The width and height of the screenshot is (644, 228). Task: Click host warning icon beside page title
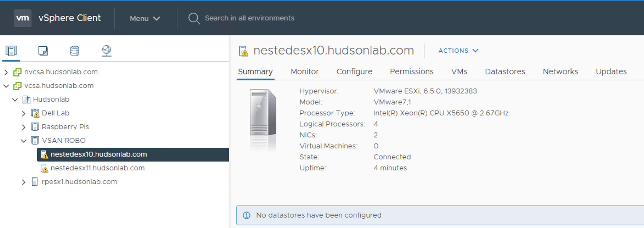tap(243, 51)
